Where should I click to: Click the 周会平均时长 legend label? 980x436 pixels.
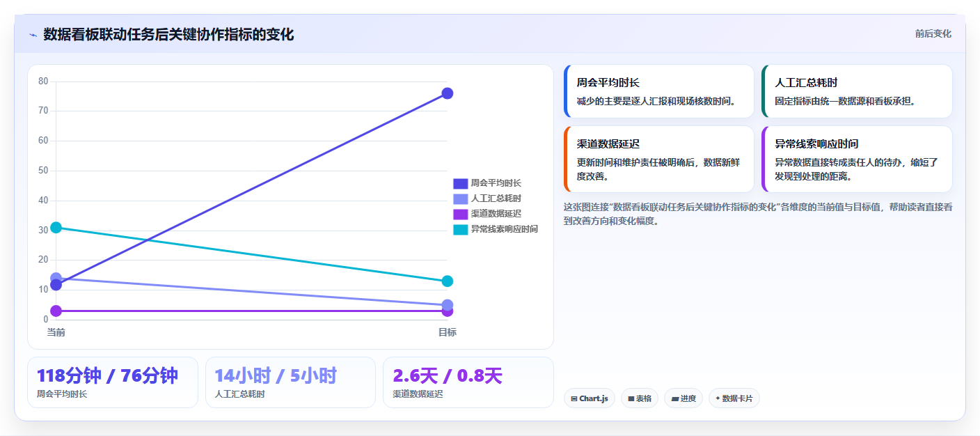tap(496, 183)
